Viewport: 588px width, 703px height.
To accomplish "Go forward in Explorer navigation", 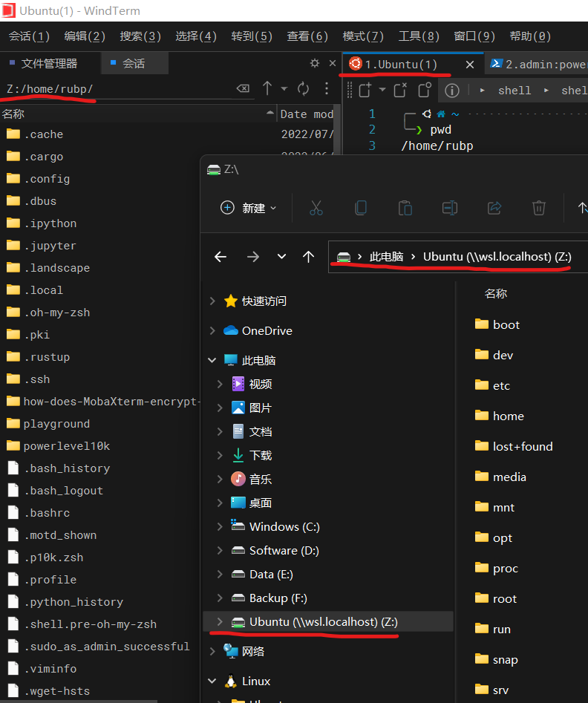I will click(253, 257).
